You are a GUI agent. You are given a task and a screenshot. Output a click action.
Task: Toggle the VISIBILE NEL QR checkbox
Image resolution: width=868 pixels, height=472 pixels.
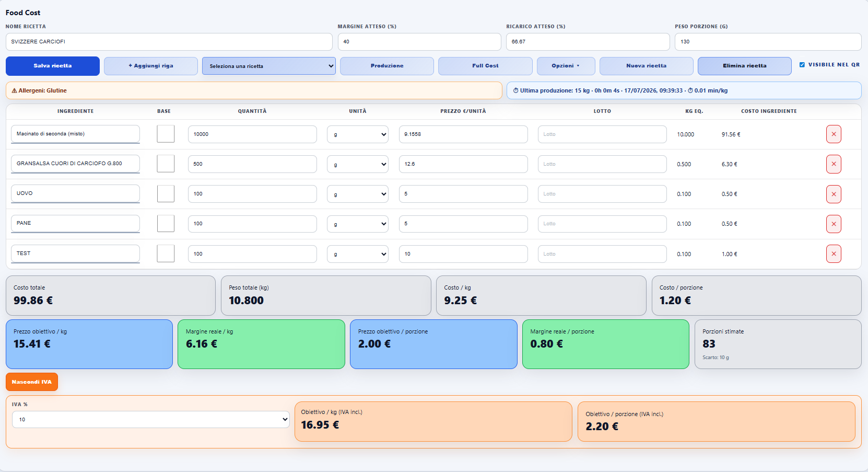click(x=802, y=65)
